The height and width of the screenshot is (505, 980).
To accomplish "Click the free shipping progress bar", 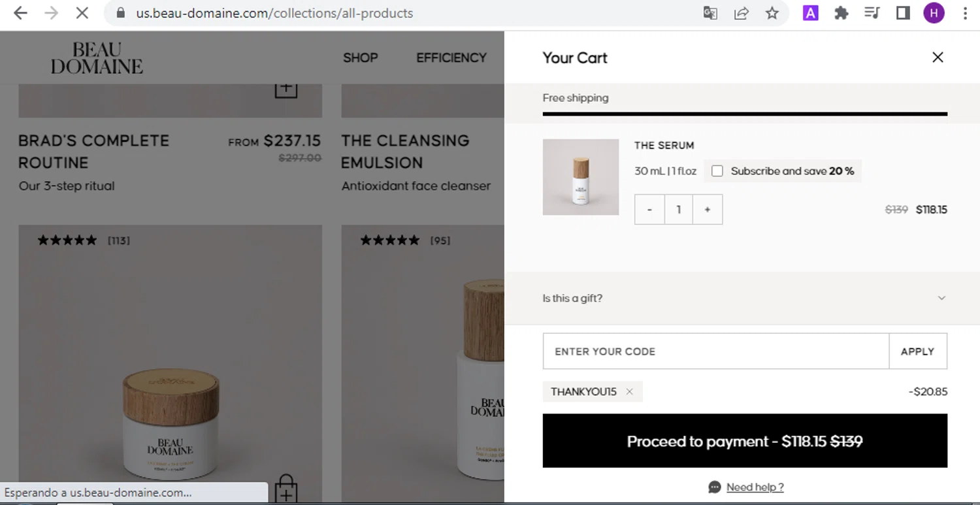I will (x=745, y=114).
